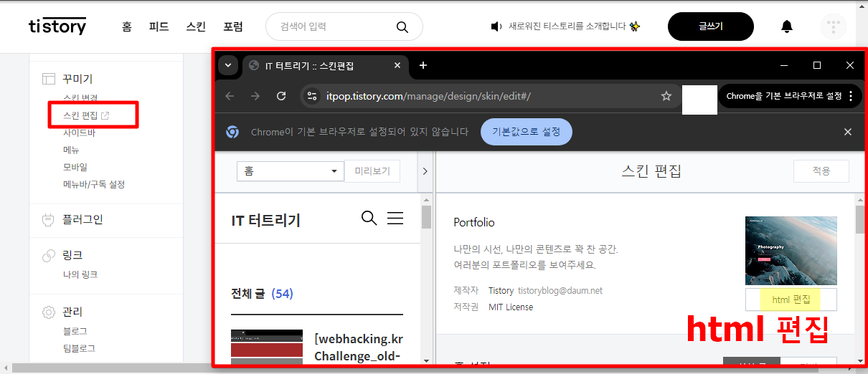Click the site info icon in address bar
Image resolution: width=868 pixels, height=374 pixels.
click(311, 96)
